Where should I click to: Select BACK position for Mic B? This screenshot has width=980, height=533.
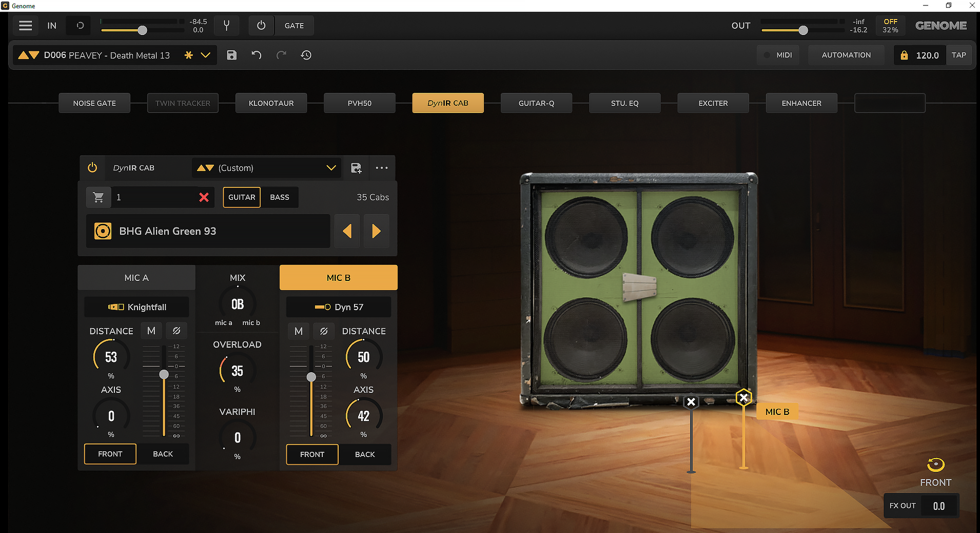pos(365,454)
